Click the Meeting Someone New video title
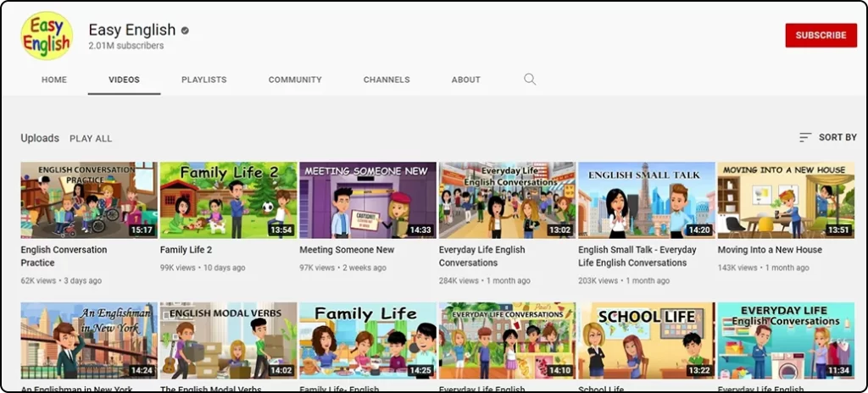 point(347,250)
